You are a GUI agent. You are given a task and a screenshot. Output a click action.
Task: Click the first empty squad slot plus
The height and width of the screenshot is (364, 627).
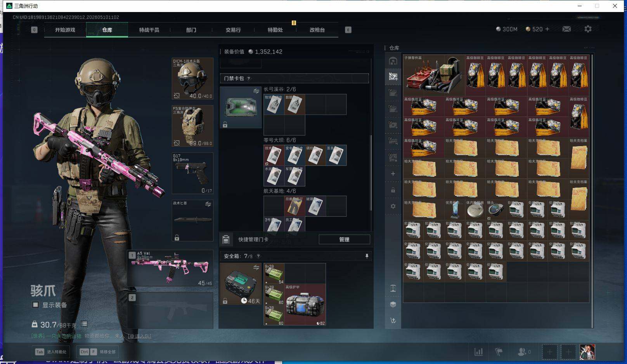549,352
